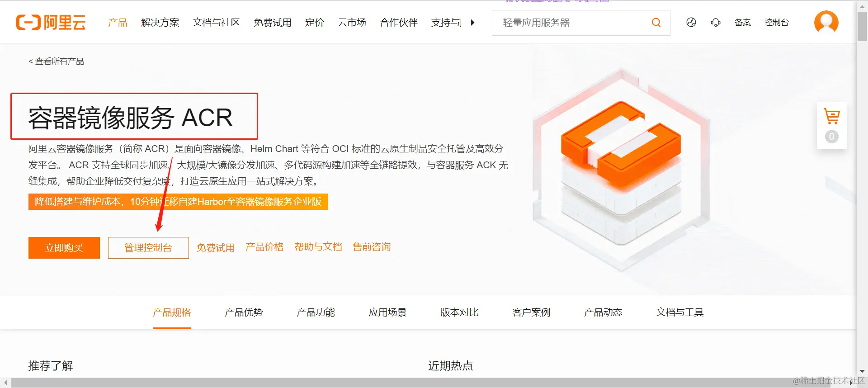
Task: Open the 文档与社区 menu
Action: click(216, 23)
